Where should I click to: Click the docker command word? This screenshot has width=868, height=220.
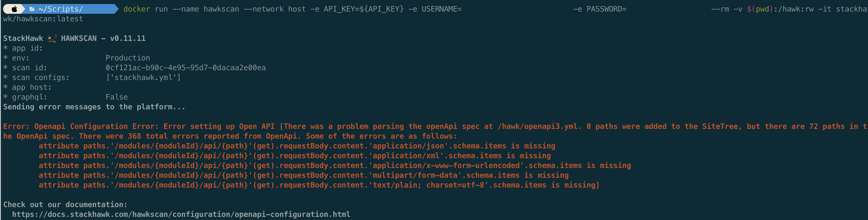pos(137,9)
